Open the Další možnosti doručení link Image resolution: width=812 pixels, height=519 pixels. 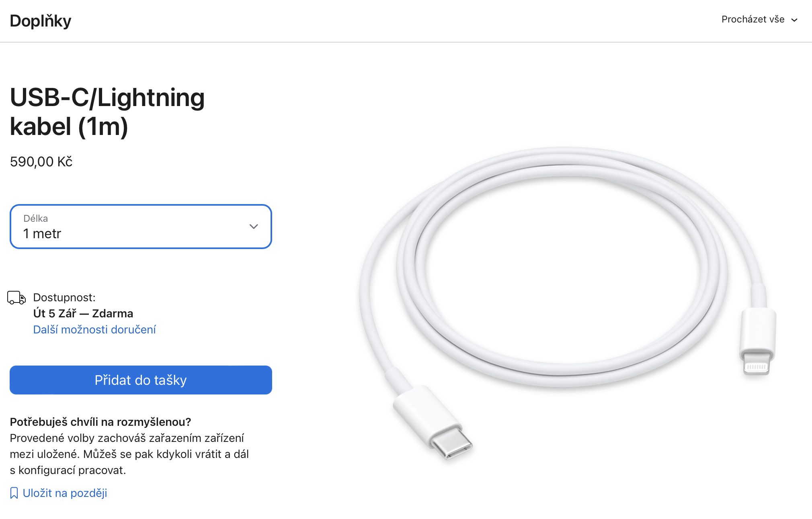94,329
